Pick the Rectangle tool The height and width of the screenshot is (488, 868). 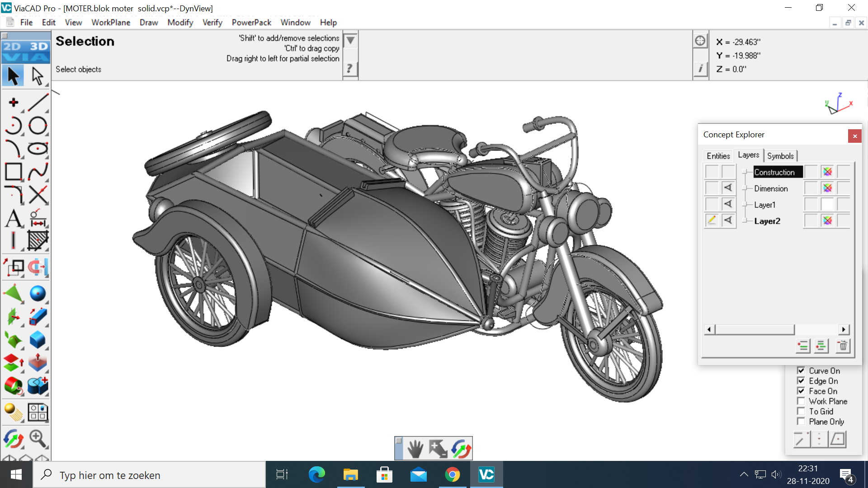coord(13,172)
